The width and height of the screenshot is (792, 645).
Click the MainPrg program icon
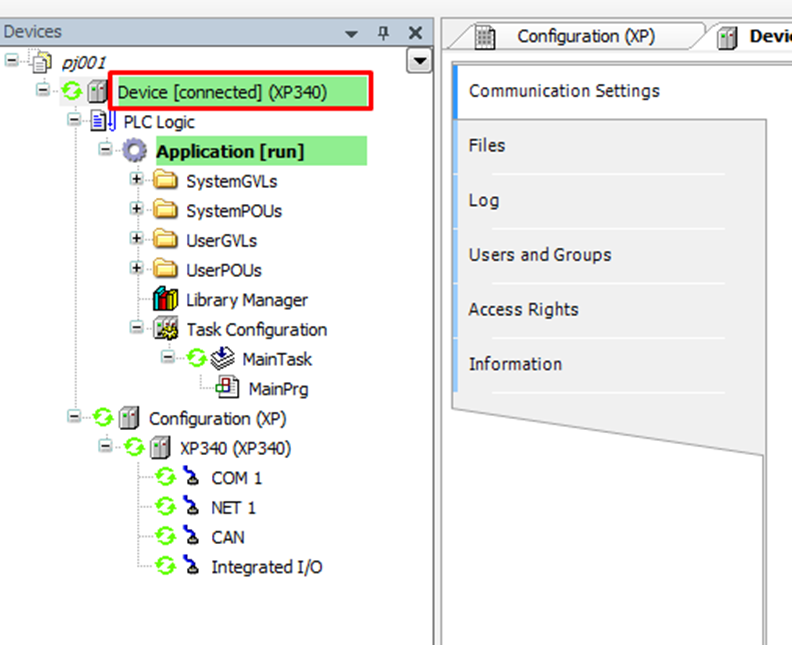[228, 389]
